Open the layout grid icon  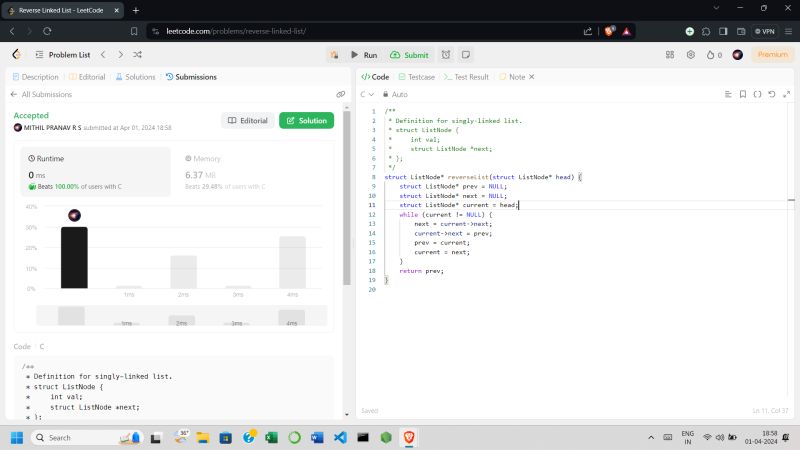[669, 55]
